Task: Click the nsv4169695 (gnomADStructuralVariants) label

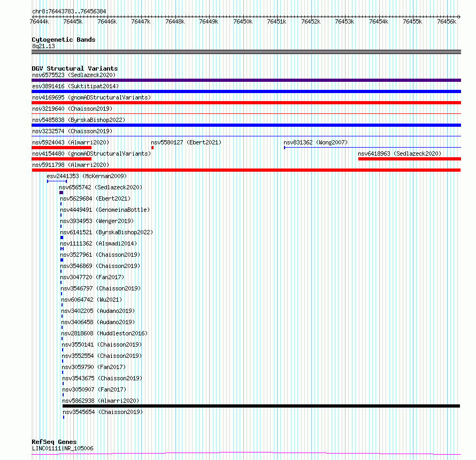Action: 91,97
